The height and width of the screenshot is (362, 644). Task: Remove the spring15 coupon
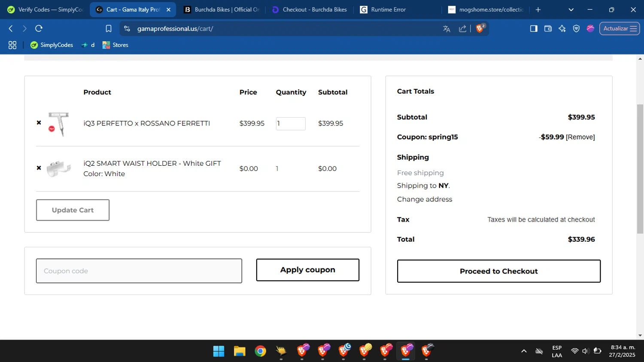click(580, 137)
